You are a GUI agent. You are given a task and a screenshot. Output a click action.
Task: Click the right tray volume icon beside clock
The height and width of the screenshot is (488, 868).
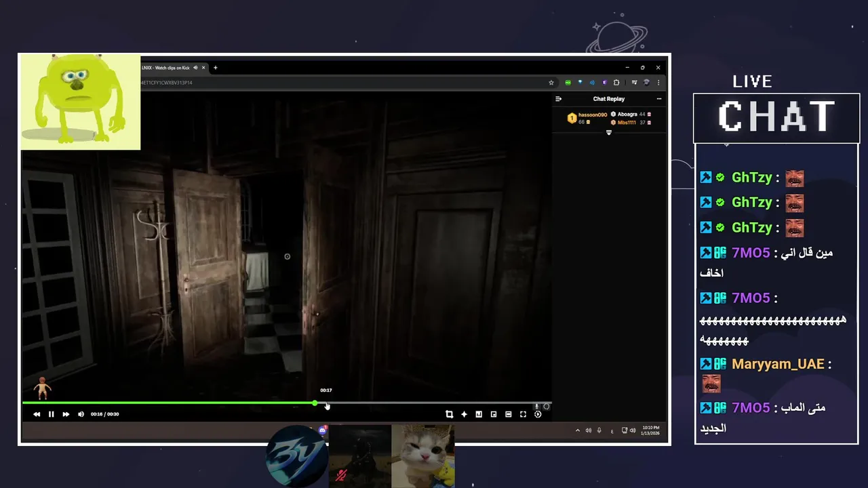(x=633, y=430)
